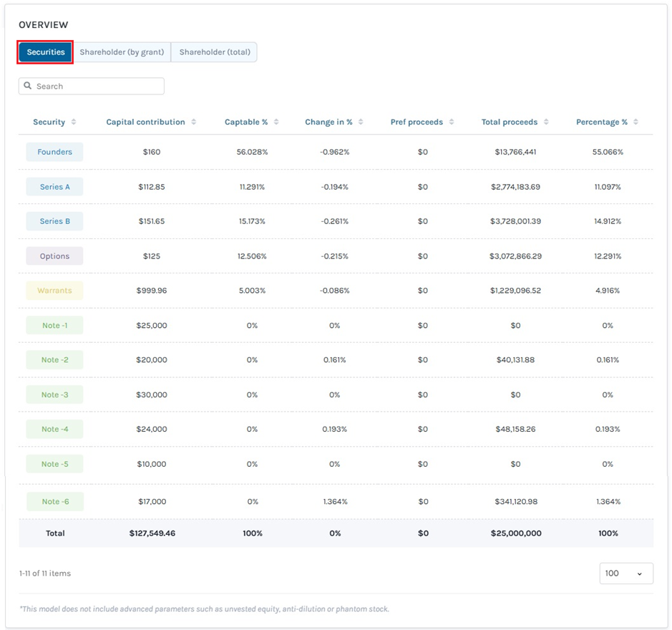This screenshot has width=672, height=630.
Task: Select the Series A security tag
Action: [x=54, y=187]
